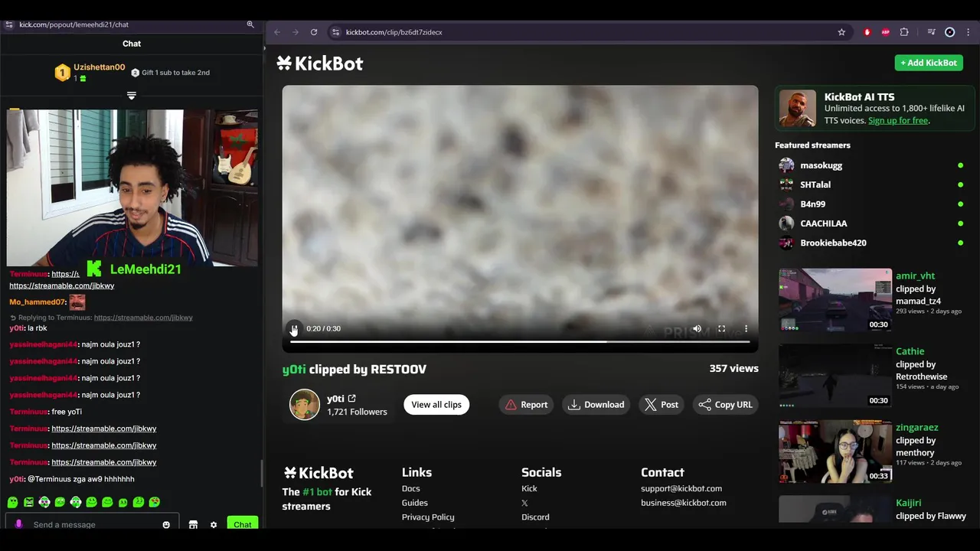Click the Kaijiri clip title
This screenshot has width=980, height=551.
pos(909,503)
